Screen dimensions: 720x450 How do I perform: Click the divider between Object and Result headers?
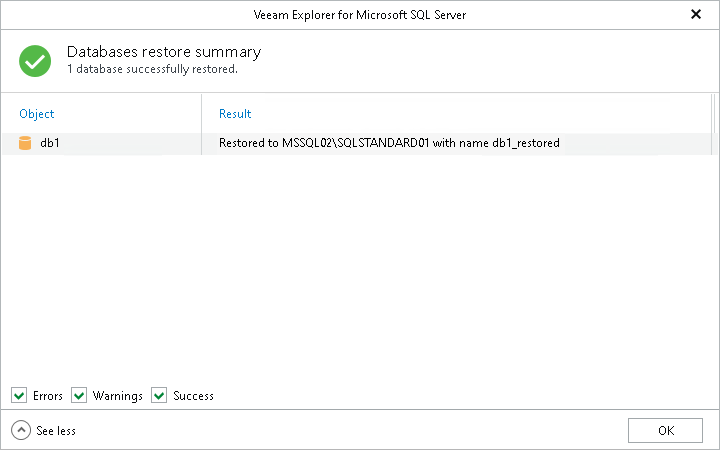[202, 114]
